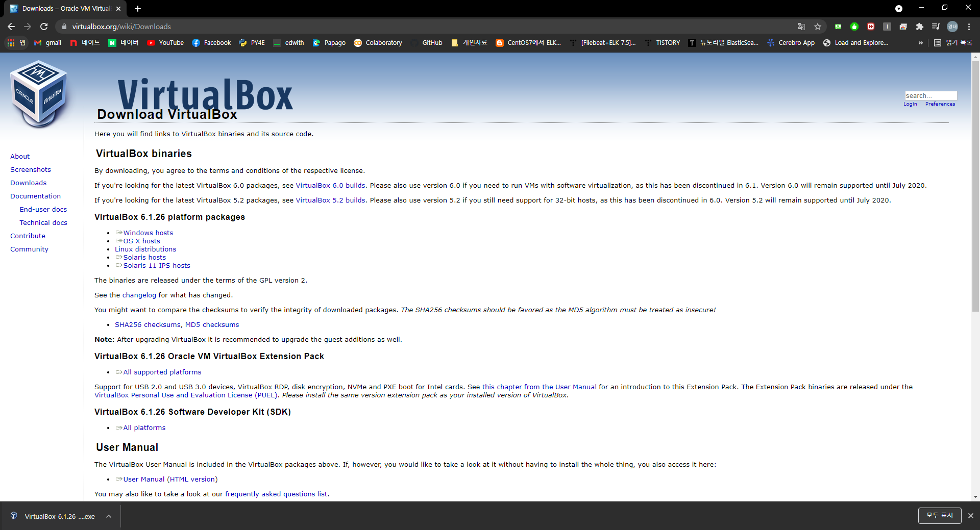Image resolution: width=980 pixels, height=530 pixels.
Task: Go back to the previous page
Action: (x=11, y=27)
